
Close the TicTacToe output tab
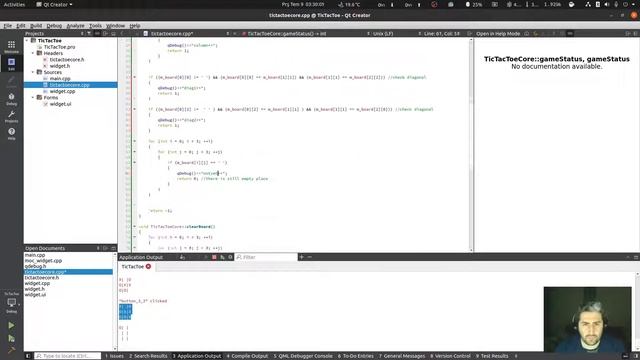pos(148,267)
